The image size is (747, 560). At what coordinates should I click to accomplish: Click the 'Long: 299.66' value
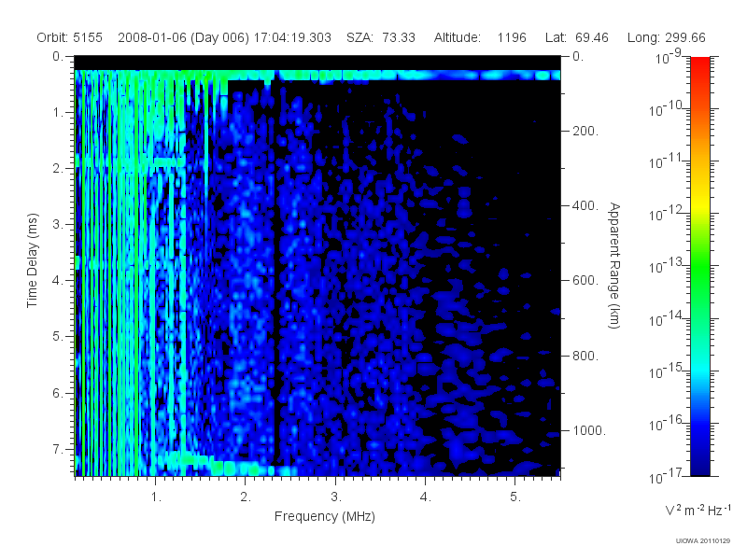pos(666,37)
